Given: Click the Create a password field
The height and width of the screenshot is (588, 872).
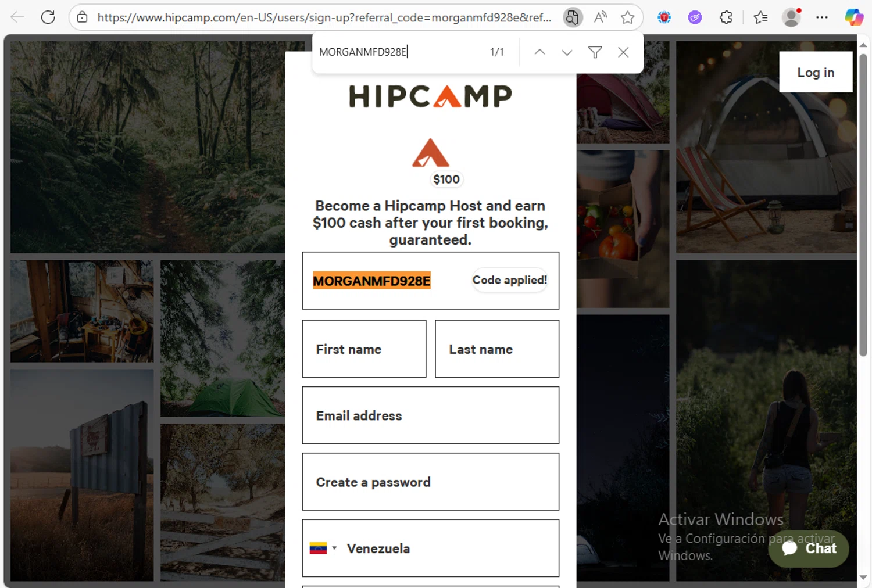Looking at the screenshot, I should 430,482.
